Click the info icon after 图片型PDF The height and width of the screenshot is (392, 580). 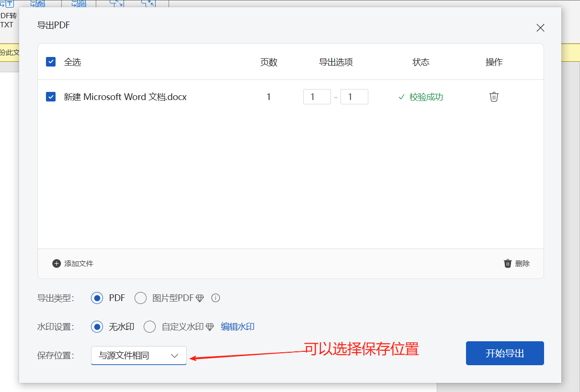[216, 298]
